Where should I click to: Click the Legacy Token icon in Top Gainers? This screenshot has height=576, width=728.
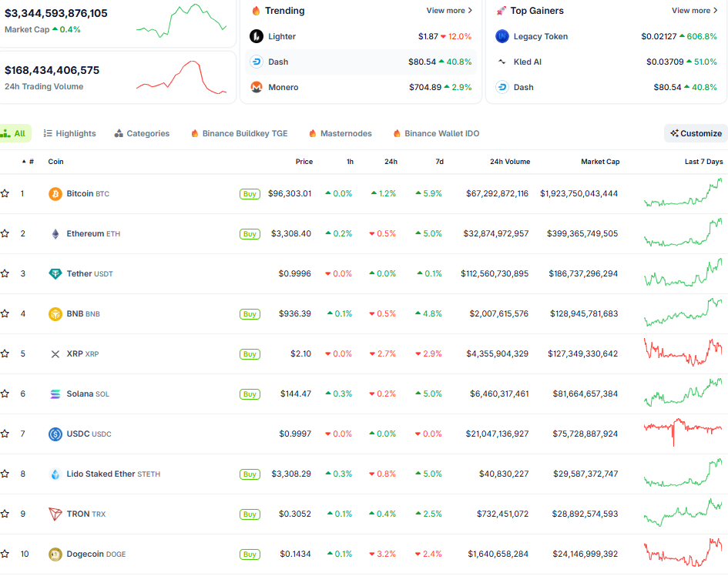click(x=502, y=37)
